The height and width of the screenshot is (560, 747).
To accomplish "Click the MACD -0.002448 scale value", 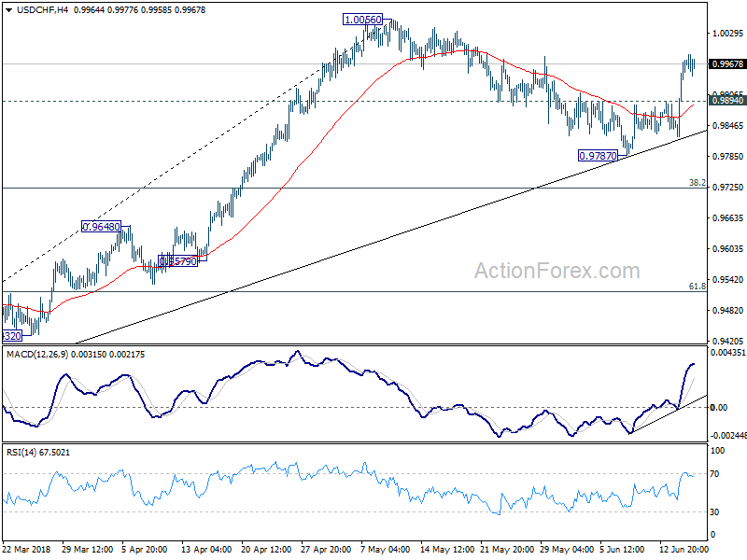I will (728, 436).
